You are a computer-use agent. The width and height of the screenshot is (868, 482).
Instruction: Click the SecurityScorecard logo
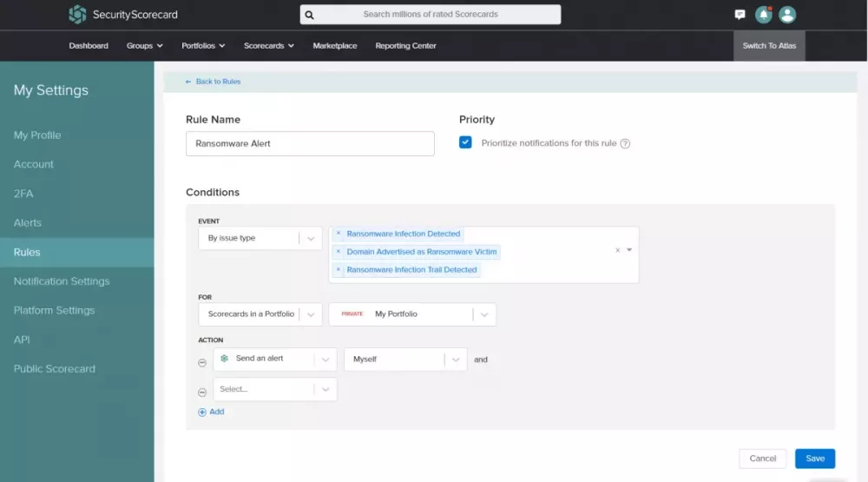[123, 15]
